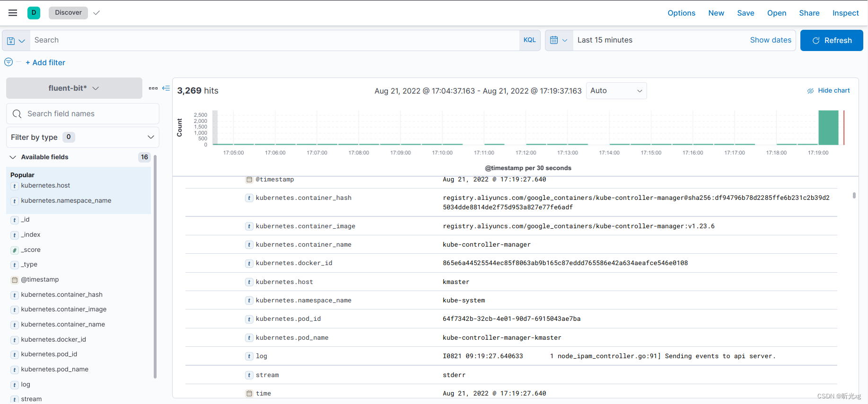Click the KQL search input field
868x404 pixels.
274,40
